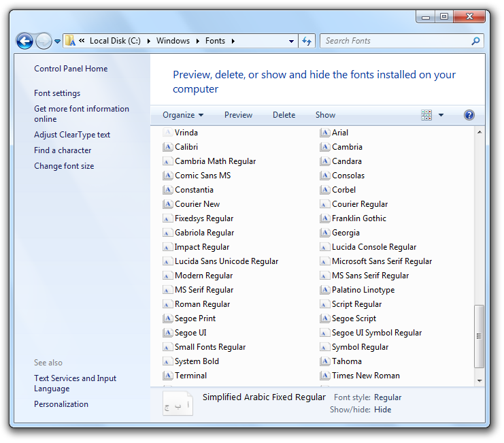504x443 pixels.
Task: Open Adjust ClearType text link
Action: [72, 135]
